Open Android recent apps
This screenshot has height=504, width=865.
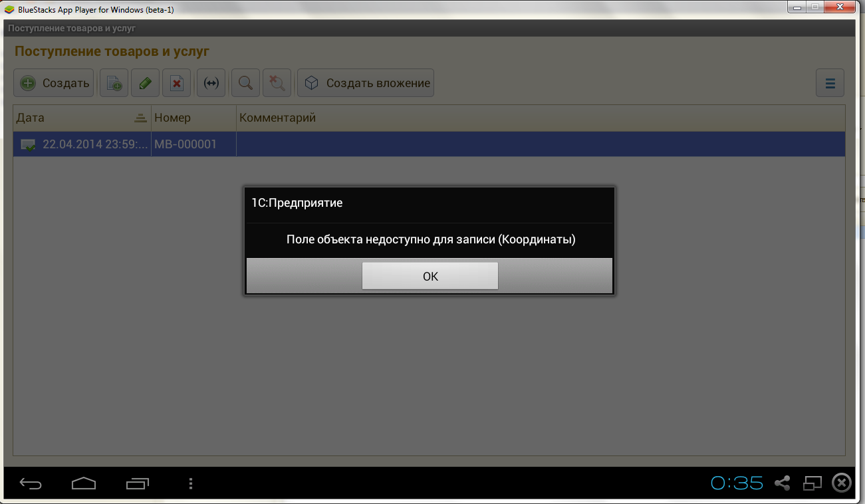point(138,483)
